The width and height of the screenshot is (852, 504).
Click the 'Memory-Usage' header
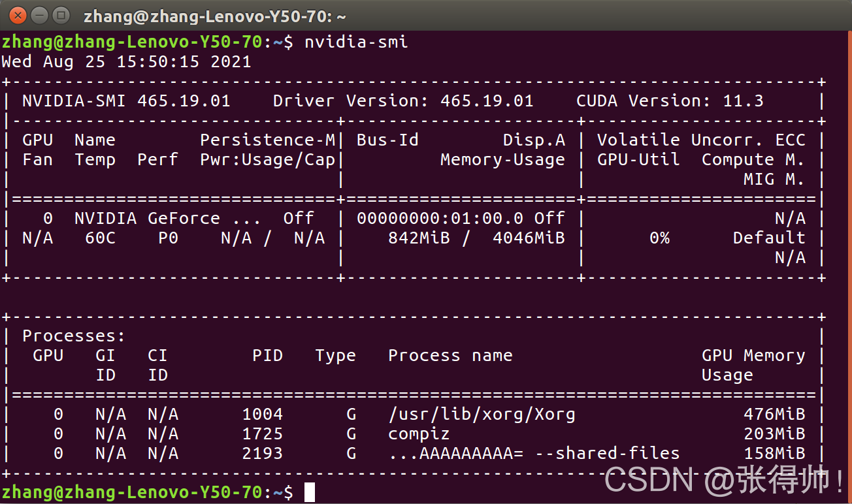point(502,160)
